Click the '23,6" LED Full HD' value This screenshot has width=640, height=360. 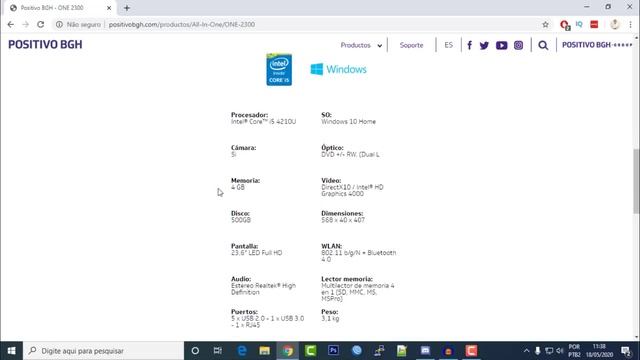coord(256,253)
